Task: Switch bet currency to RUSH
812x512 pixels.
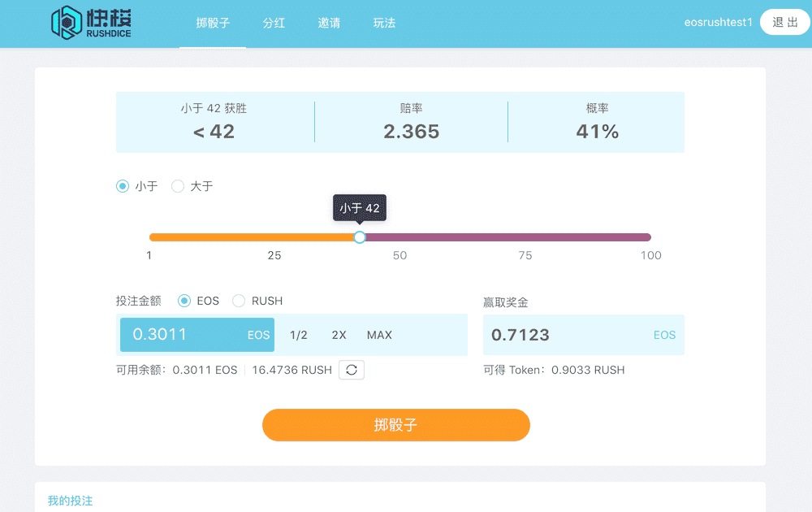Action: pyautogui.click(x=238, y=301)
